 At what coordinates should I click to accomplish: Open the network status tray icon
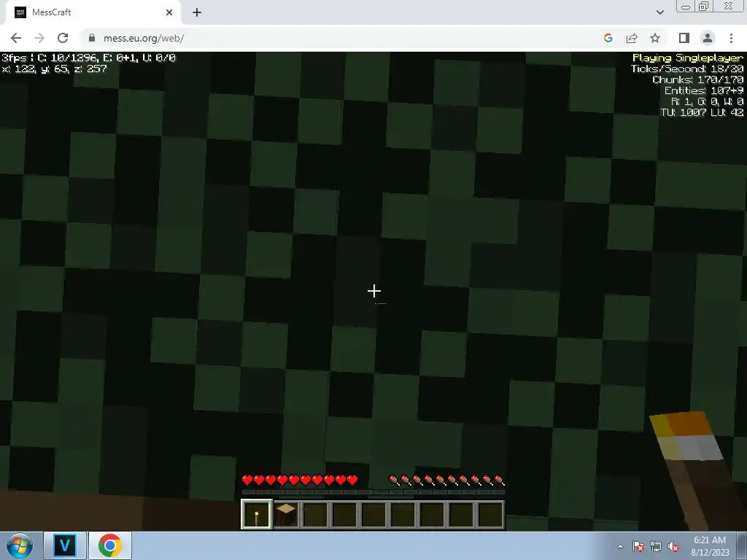(x=656, y=546)
